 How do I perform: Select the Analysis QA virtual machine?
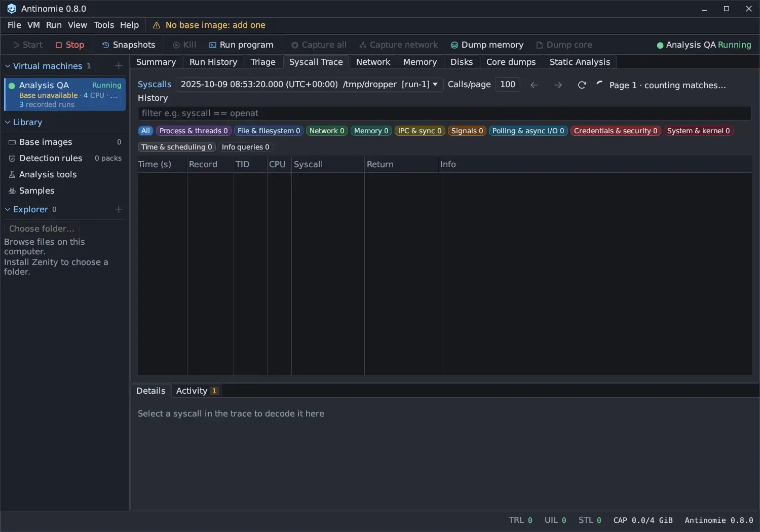coord(65,94)
